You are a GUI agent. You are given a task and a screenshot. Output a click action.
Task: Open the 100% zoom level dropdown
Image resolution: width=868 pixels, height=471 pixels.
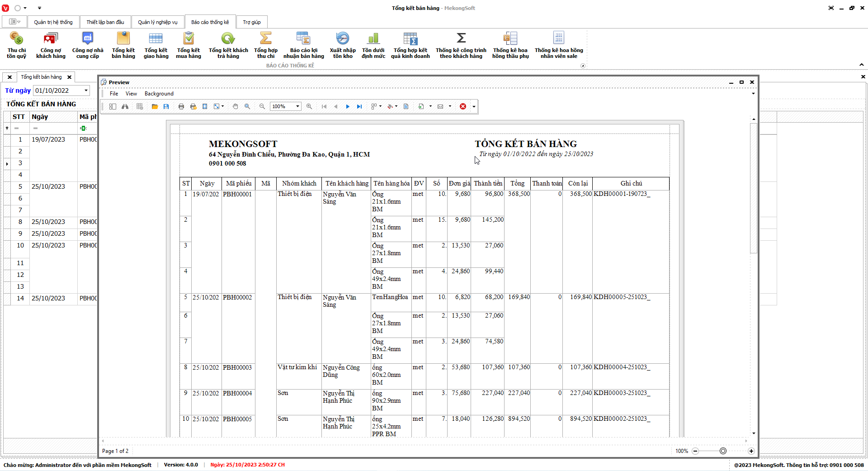tap(297, 107)
